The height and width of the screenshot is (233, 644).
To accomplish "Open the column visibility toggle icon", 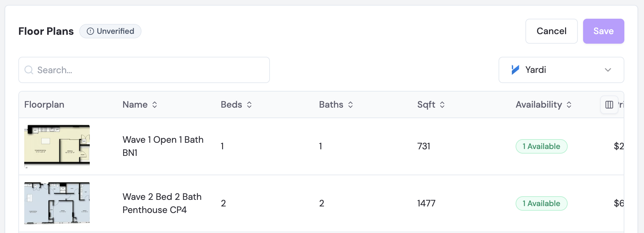I will tap(609, 105).
